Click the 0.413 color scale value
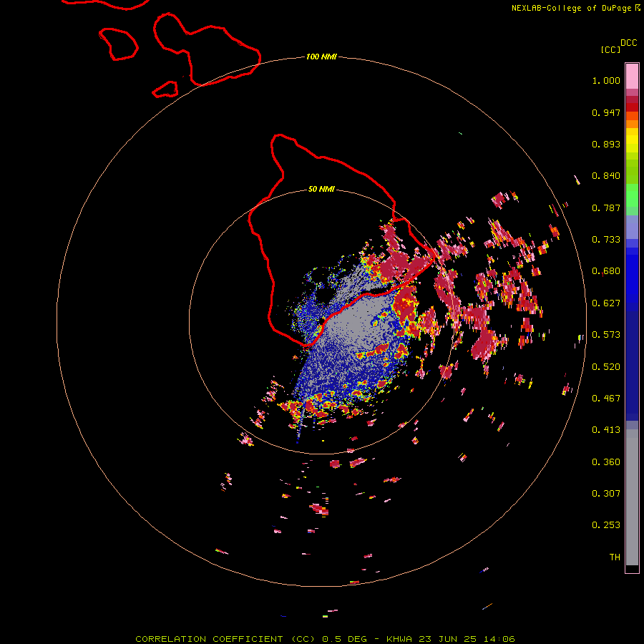 tap(606, 430)
